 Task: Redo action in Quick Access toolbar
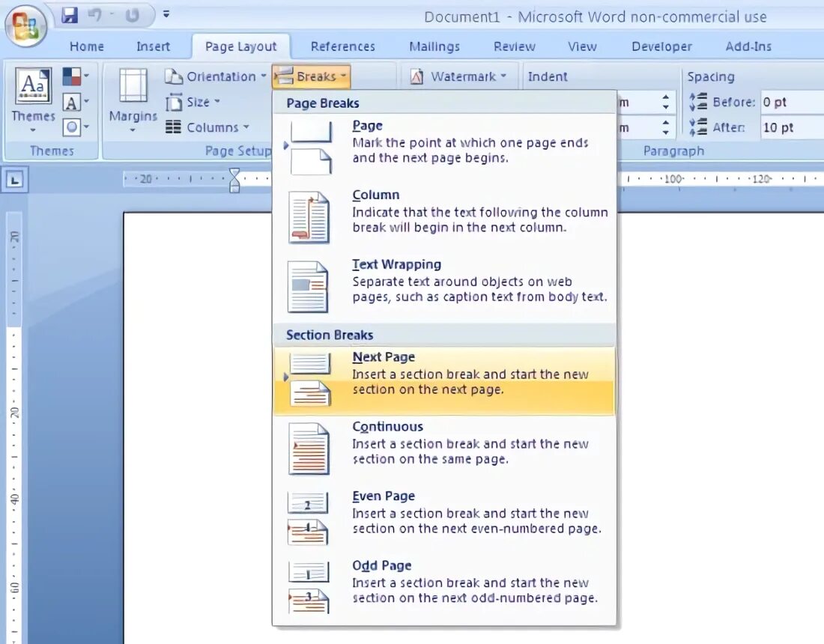coord(133,15)
